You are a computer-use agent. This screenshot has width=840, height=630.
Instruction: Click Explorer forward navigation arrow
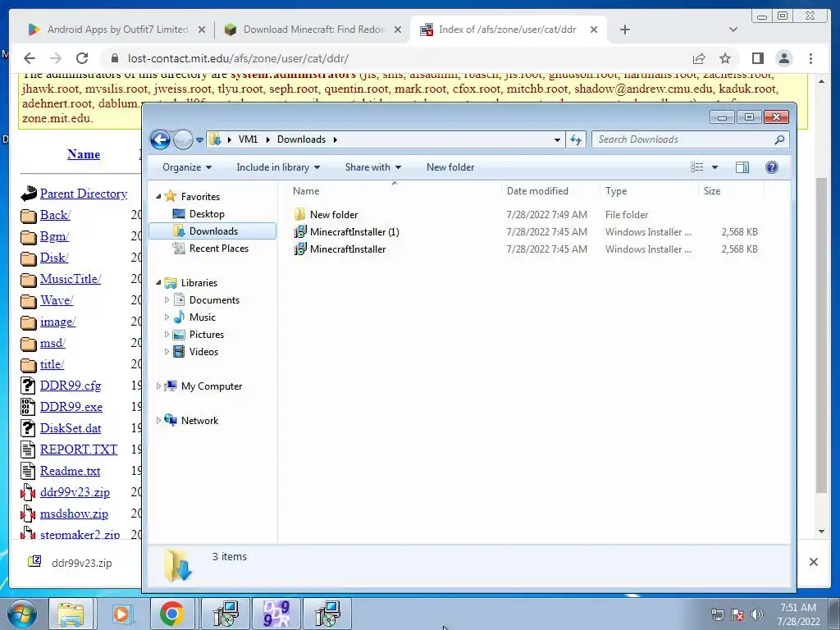(183, 139)
